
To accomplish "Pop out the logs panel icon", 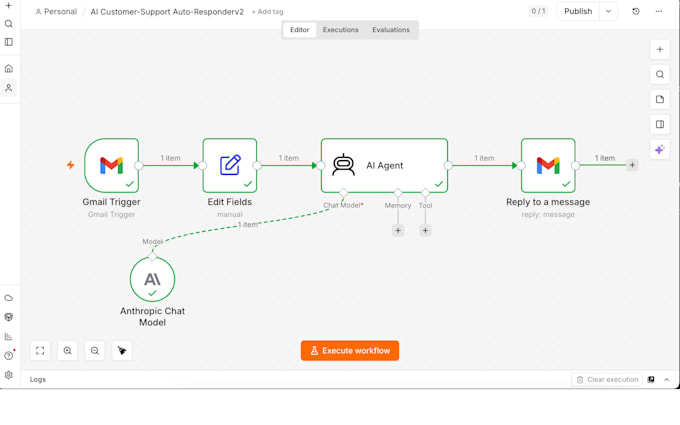I will pyautogui.click(x=651, y=380).
